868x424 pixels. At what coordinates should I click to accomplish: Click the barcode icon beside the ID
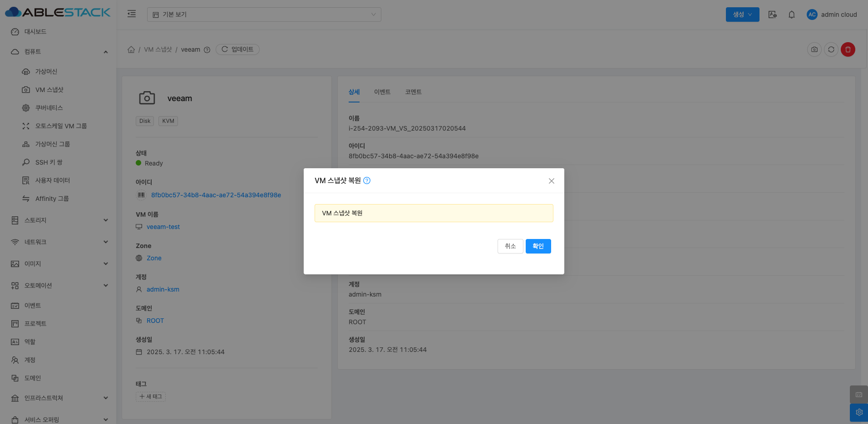pos(141,195)
